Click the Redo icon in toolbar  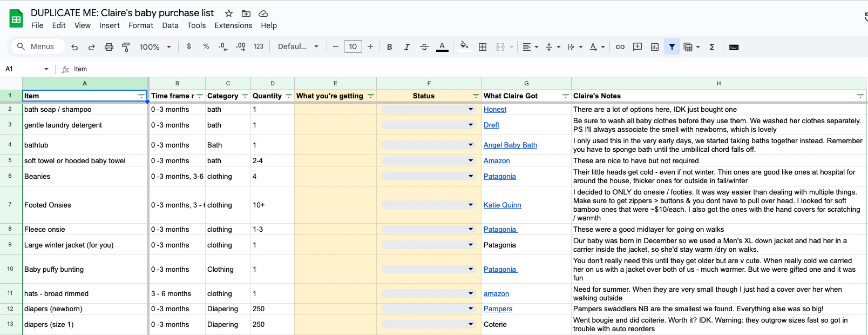92,47
